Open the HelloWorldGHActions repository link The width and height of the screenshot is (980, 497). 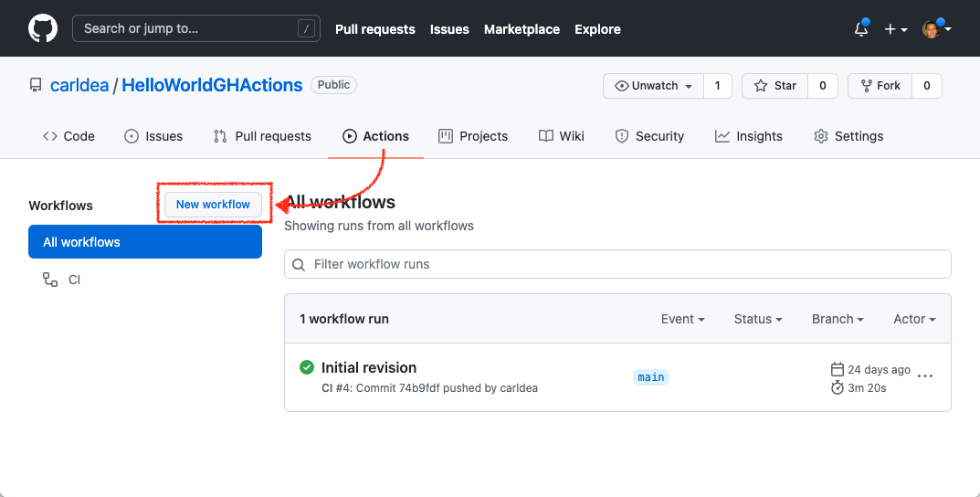pyautogui.click(x=212, y=85)
